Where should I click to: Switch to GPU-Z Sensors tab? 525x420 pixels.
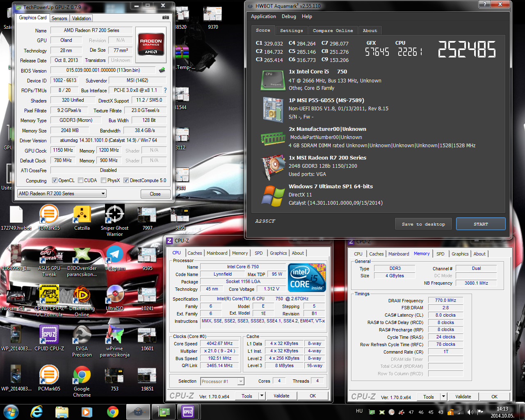point(59,18)
